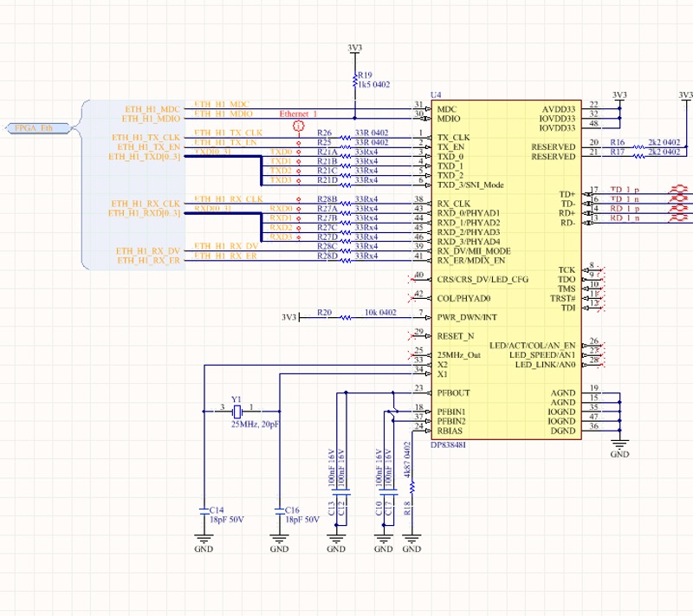Click the LED/ACT/COL/AN_EN pin name
693x616 pixels.
point(532,346)
